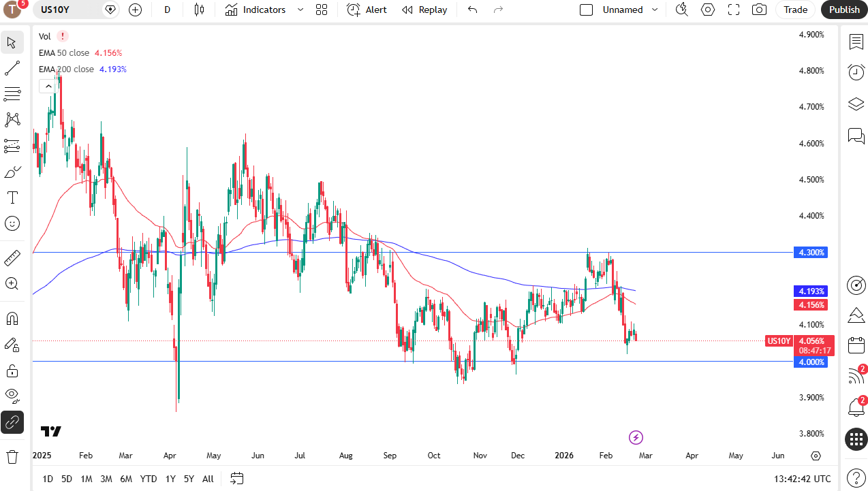The width and height of the screenshot is (868, 491).
Task: Open the Fibonacci retracement tools
Action: (12, 94)
